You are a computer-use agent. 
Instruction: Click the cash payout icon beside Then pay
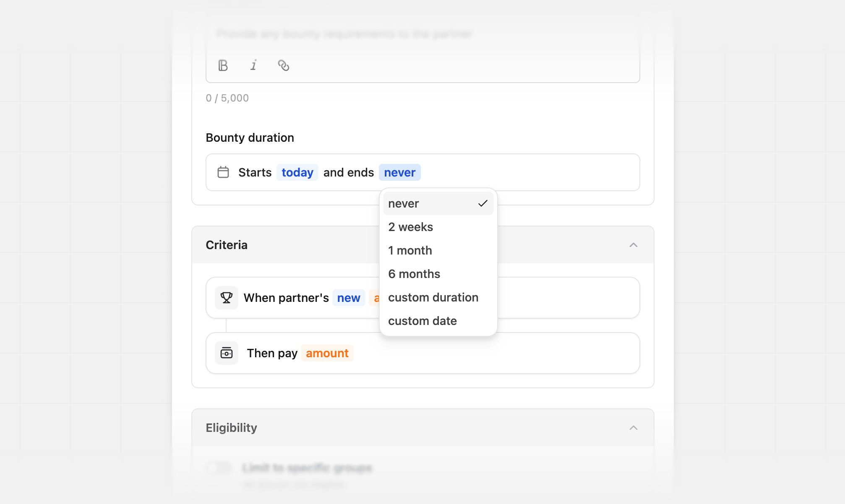point(227,353)
